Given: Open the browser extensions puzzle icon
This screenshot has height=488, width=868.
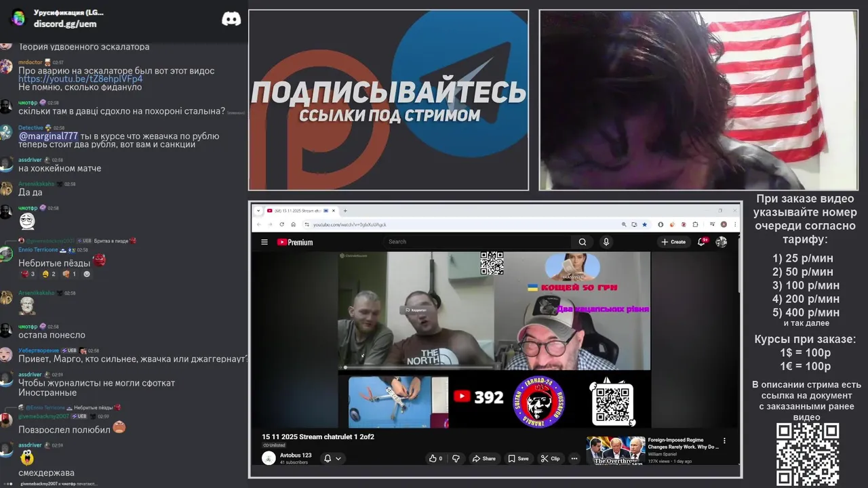Looking at the screenshot, I should (x=695, y=224).
